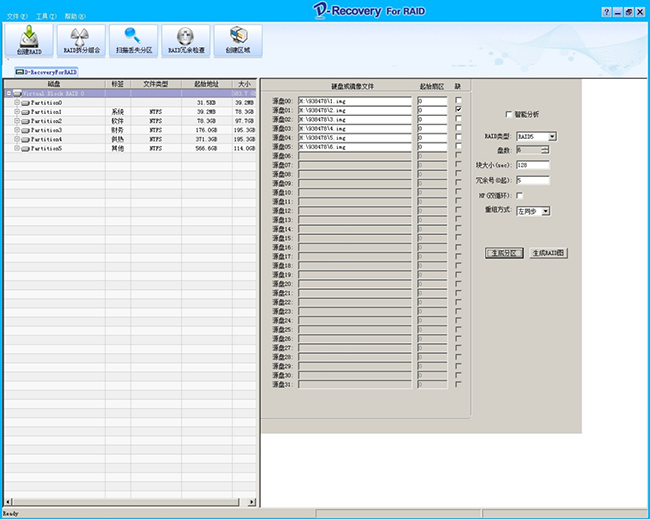Click the 标签 column header
The height and width of the screenshot is (520, 650).
point(118,84)
